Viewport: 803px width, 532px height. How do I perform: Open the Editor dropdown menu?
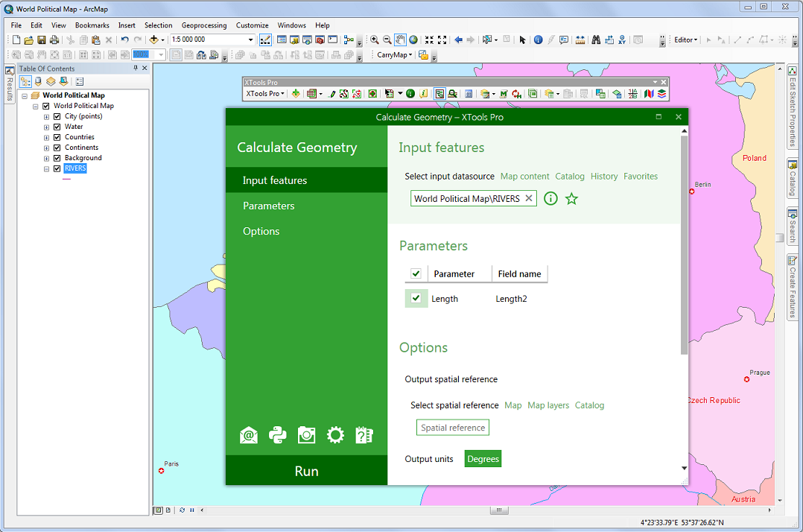686,40
